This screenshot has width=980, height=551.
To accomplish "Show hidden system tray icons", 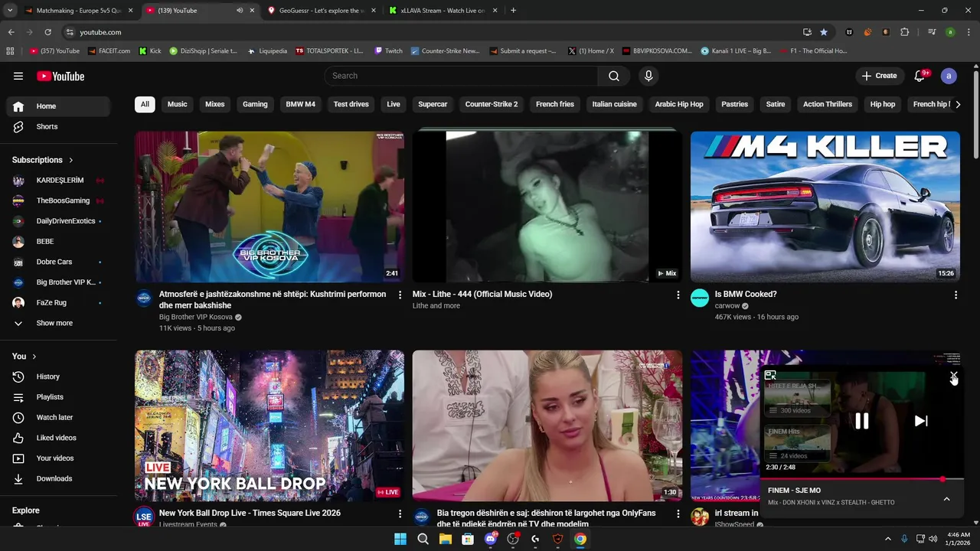I will (887, 539).
